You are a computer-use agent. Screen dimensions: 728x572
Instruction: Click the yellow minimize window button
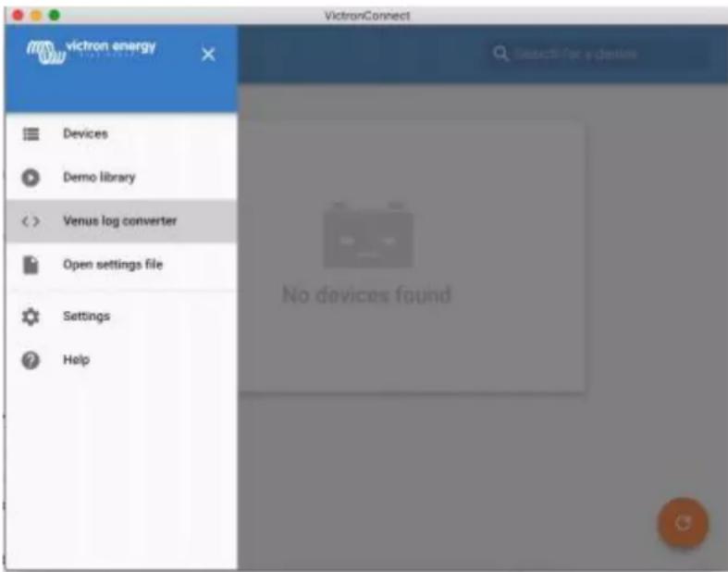pos(36,16)
